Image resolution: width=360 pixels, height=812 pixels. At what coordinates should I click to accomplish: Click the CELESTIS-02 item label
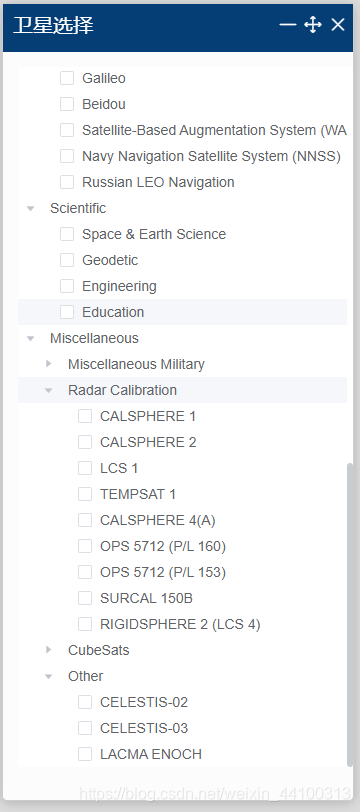144,702
